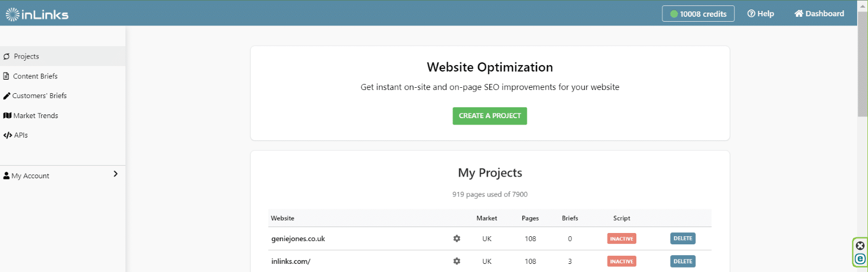The width and height of the screenshot is (868, 272).
Task: Toggle INACTIVE script status for inlinks.com/
Action: click(x=622, y=261)
